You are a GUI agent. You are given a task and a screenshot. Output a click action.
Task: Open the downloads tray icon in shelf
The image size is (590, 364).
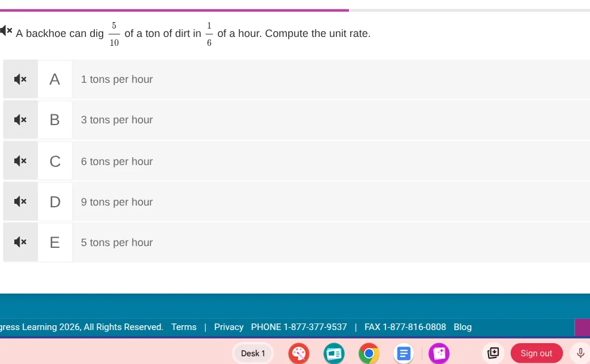pyautogui.click(x=493, y=353)
